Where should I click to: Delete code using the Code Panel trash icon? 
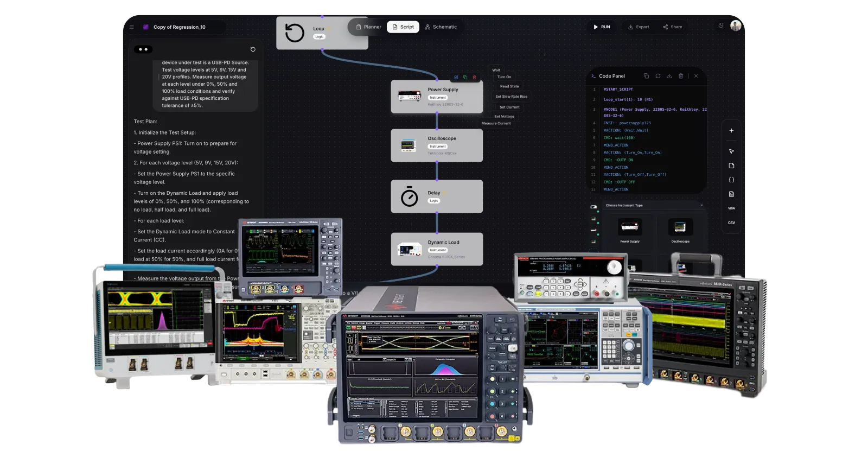tap(681, 76)
